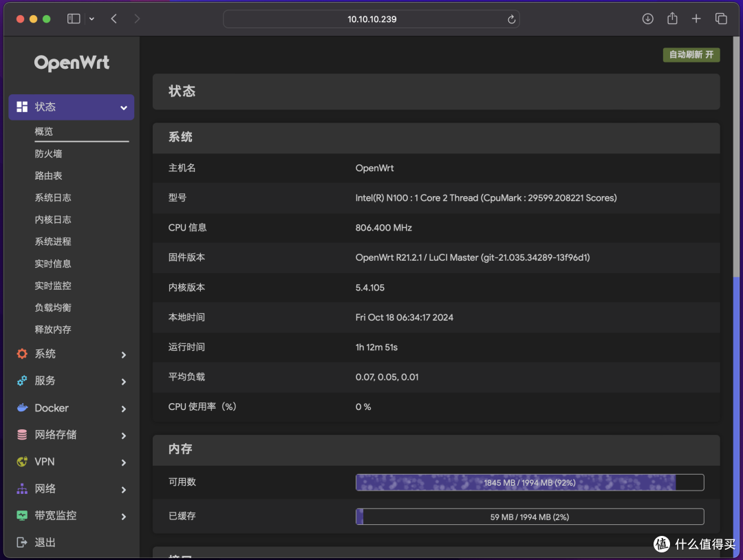
Task: Open 路由表 in the sidebar
Action: point(48,175)
